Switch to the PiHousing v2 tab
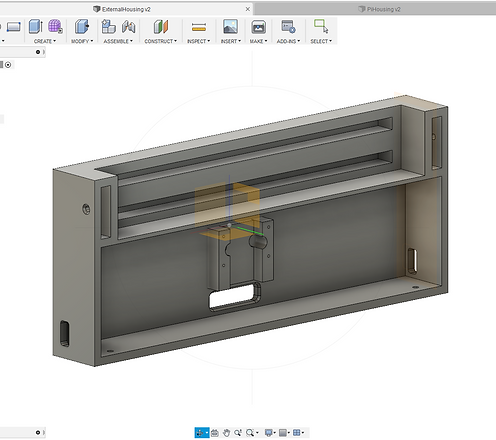Viewport: 496px width, 440px height. click(379, 9)
